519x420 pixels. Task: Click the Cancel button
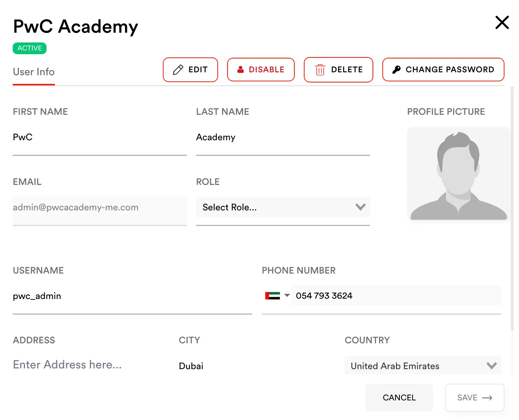[x=399, y=397]
